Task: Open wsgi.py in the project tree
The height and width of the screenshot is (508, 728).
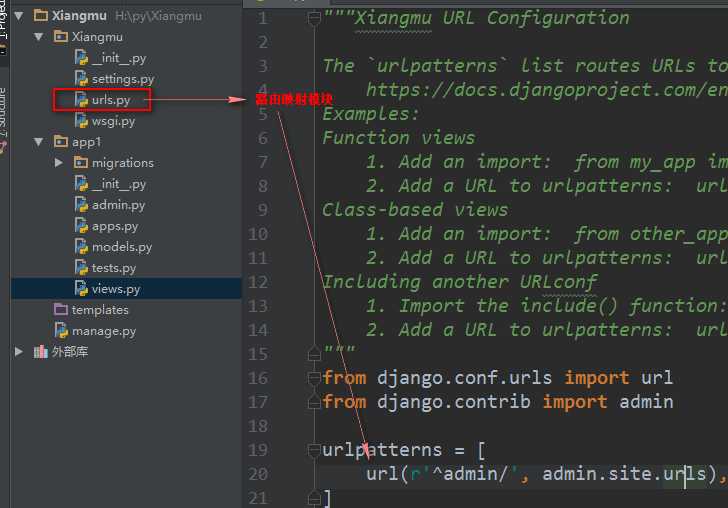Action: pyautogui.click(x=113, y=121)
